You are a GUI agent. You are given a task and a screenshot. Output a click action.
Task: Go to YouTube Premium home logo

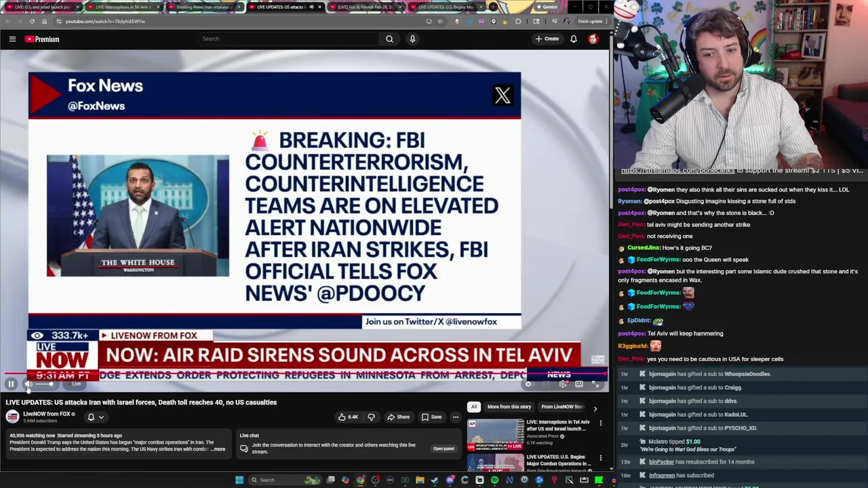pos(42,39)
